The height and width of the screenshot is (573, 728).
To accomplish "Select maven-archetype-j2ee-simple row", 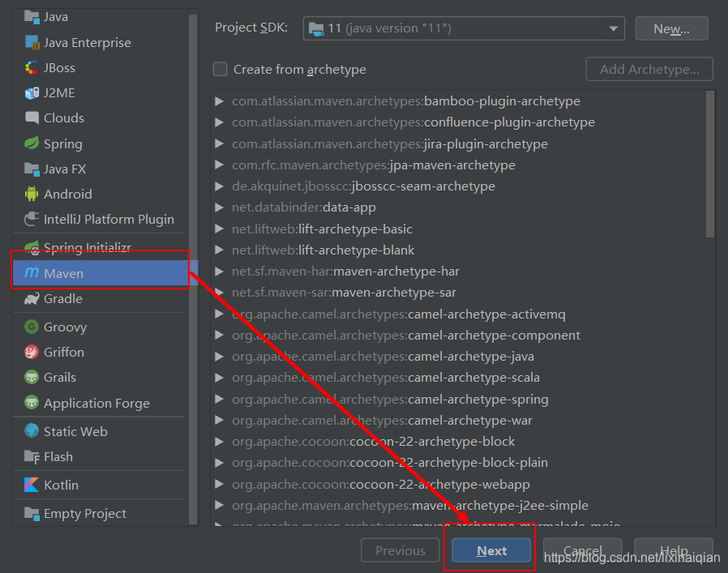I will (x=457, y=506).
